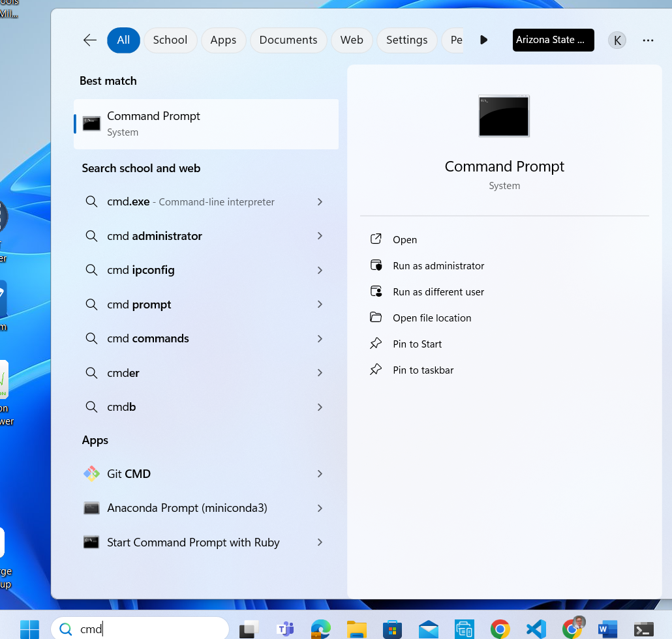Select the cmd prompt suggestion text
The width and height of the screenshot is (672, 639).
139,305
